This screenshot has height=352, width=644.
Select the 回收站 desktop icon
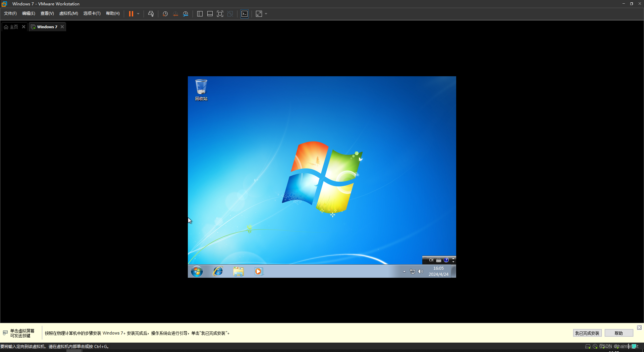tap(201, 90)
